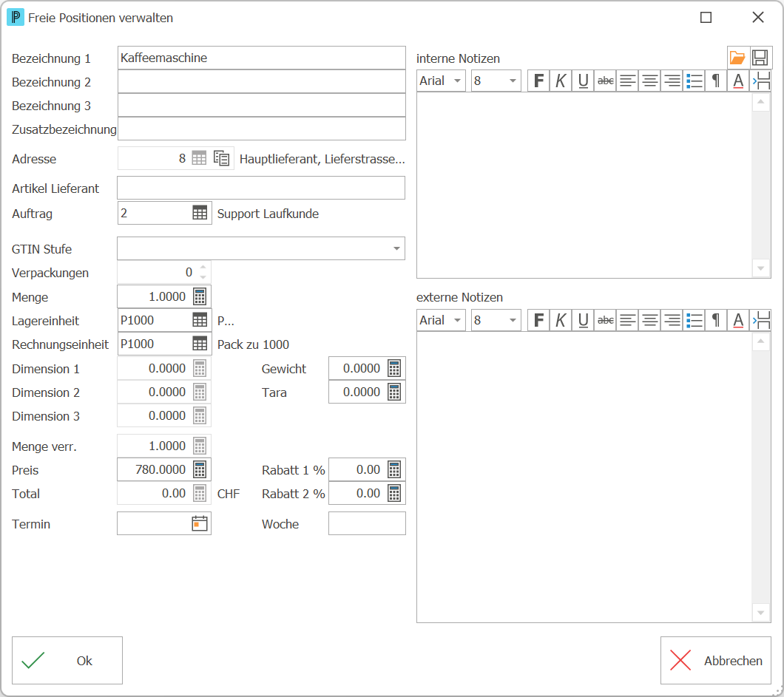Open calculator for Rabatt 1 % field
The image size is (784, 697).
(394, 469)
